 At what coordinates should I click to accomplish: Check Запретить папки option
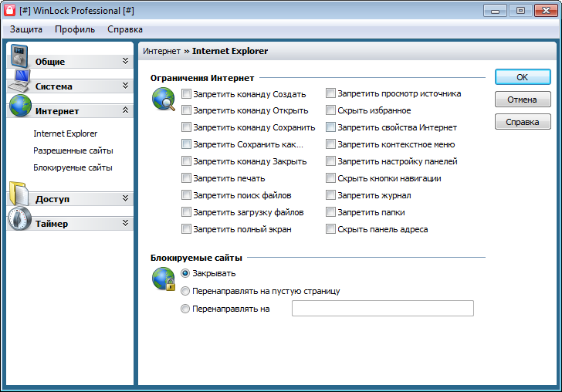pos(330,211)
